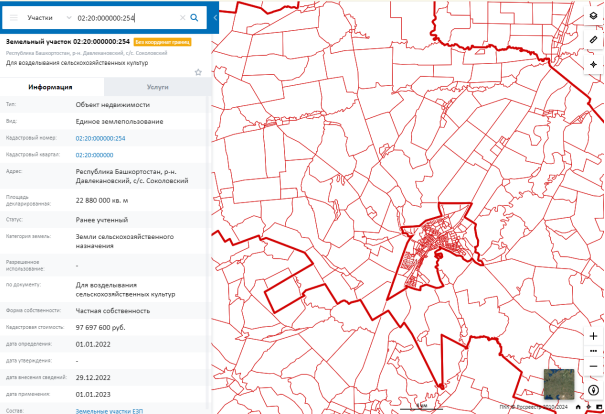This screenshot has height=414, width=605.
Task: Switch to the Услуги tab
Action: [x=157, y=88]
